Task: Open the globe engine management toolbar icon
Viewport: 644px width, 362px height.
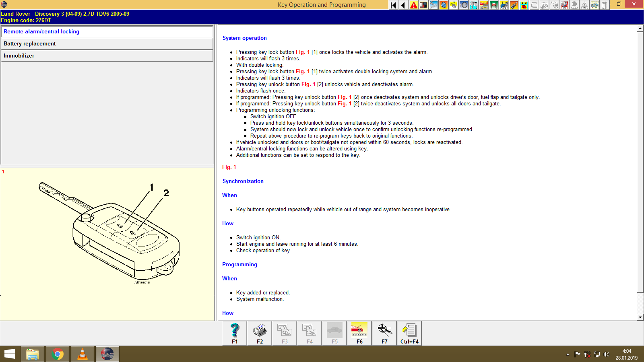Action: pos(443,5)
